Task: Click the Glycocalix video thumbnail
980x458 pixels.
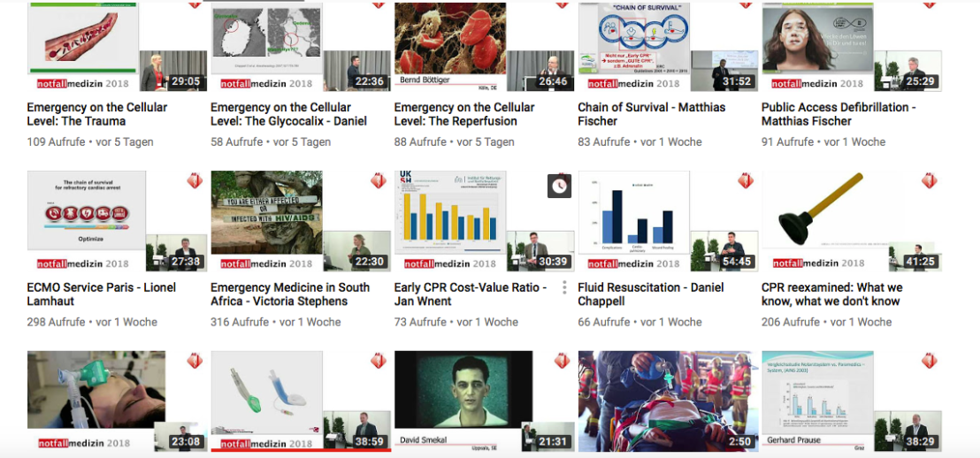Action: pyautogui.click(x=301, y=47)
